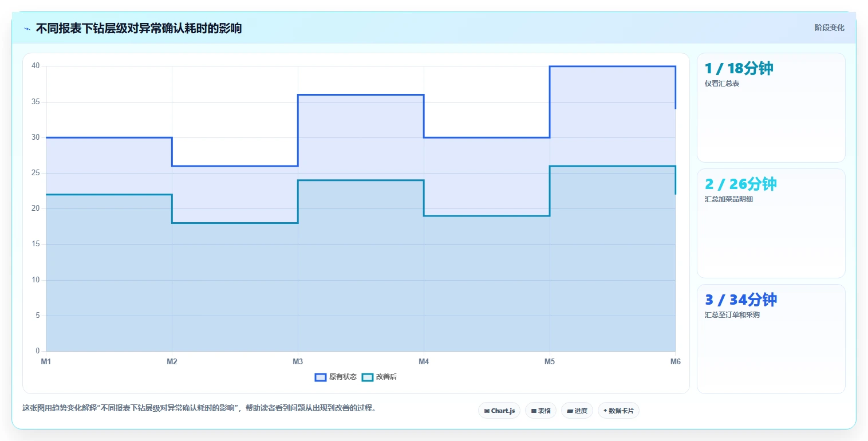Click the 表格 tag's small icon

click(534, 411)
